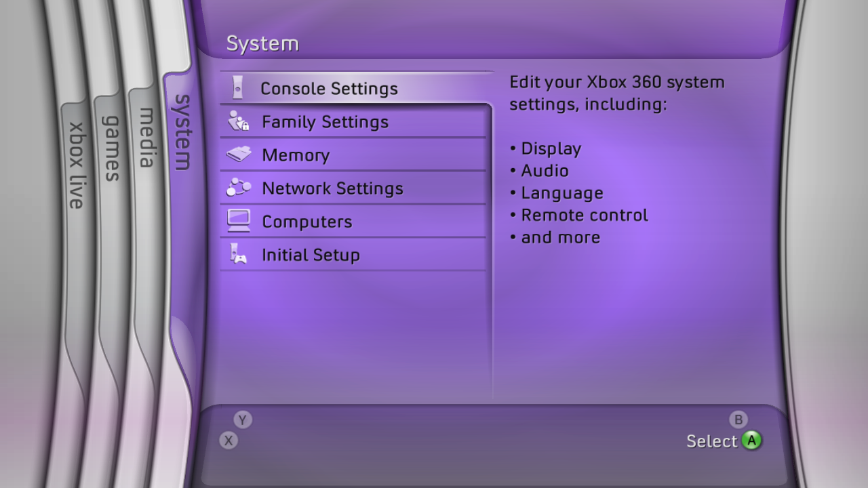Open the Memory menu entry
868x488 pixels.
pos(353,155)
